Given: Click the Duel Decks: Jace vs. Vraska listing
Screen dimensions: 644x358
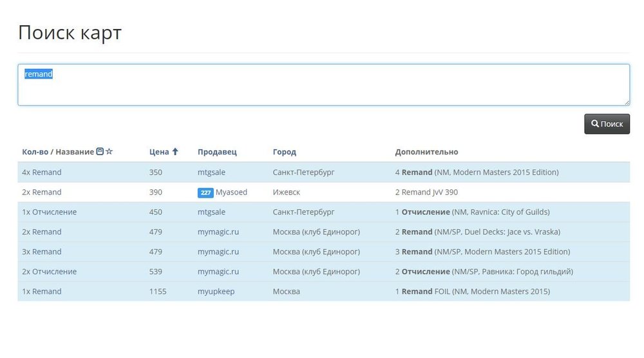Looking at the screenshot, I should click(477, 232).
